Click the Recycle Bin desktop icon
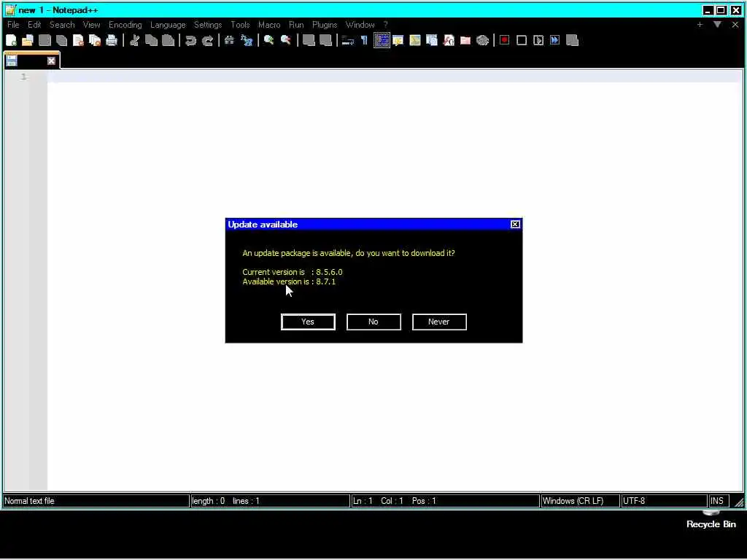The width and height of the screenshot is (747, 560). [711, 520]
